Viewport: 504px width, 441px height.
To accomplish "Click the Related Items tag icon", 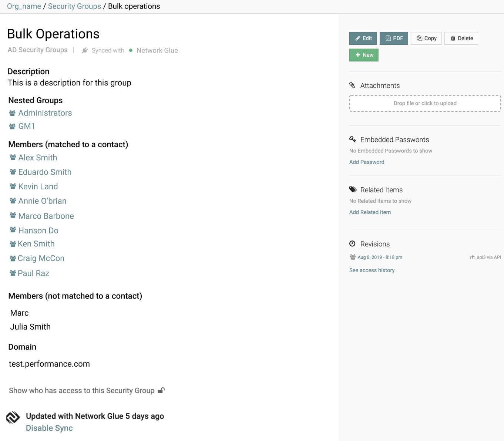I will click(x=353, y=189).
